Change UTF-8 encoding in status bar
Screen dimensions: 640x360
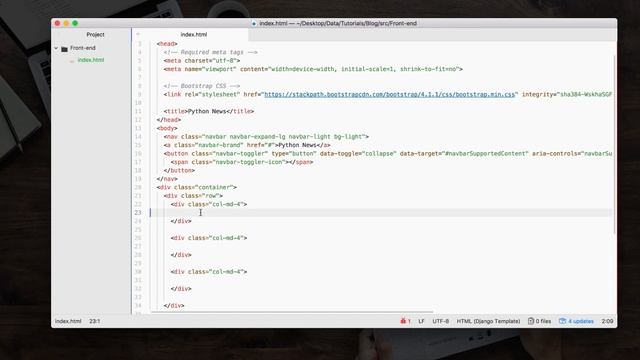pyautogui.click(x=440, y=321)
